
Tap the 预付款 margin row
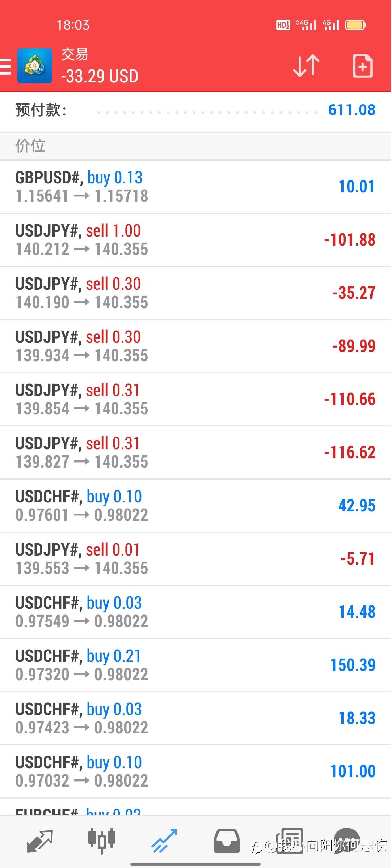(x=195, y=110)
